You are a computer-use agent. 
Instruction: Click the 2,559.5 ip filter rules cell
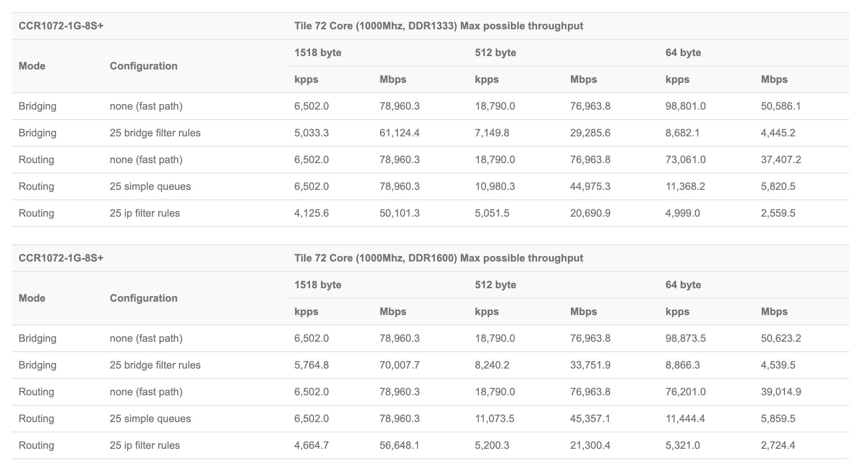tap(778, 213)
